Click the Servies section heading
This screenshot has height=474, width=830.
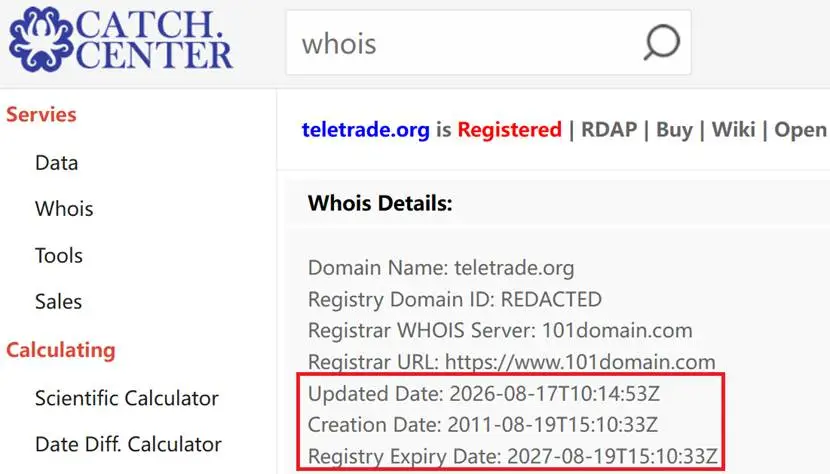click(41, 114)
